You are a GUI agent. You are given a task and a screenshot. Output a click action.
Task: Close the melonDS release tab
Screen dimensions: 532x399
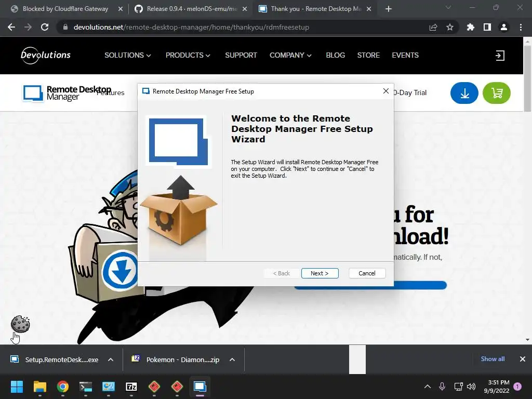[x=245, y=9]
